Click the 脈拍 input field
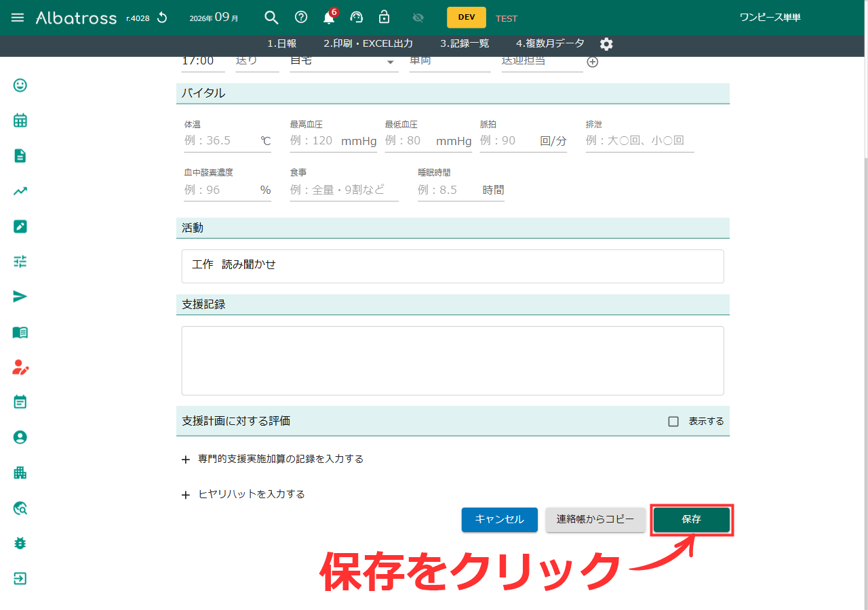This screenshot has height=610, width=868. [x=523, y=141]
